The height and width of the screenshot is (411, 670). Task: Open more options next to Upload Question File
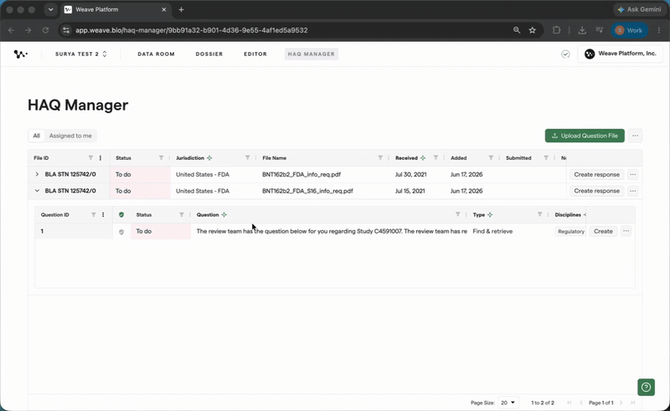635,135
